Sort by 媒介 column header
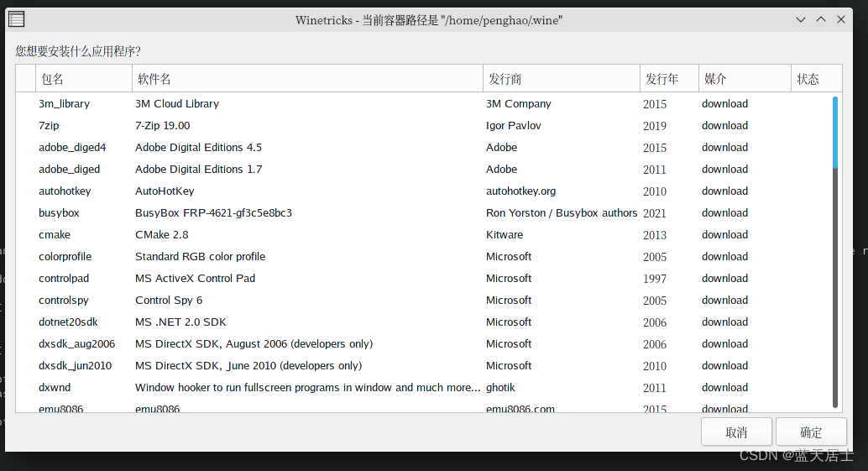 point(745,79)
